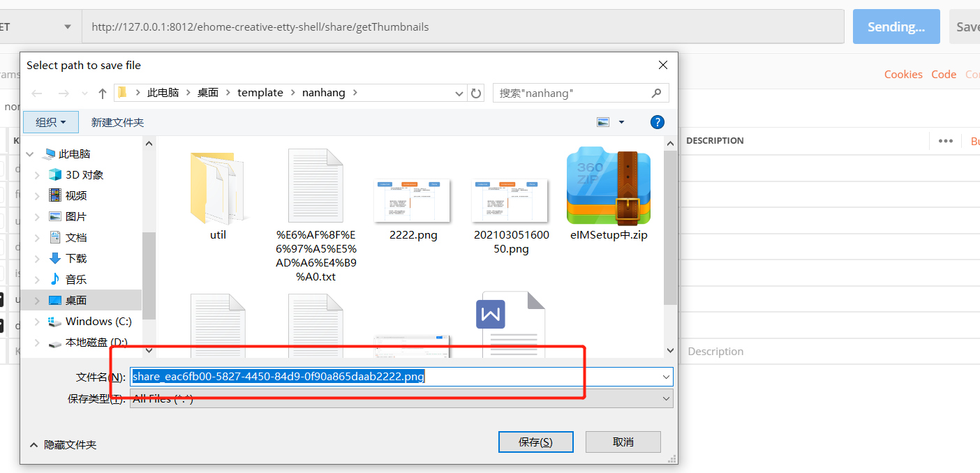
Task: Click the Postman Description input cell
Action: coord(831,352)
